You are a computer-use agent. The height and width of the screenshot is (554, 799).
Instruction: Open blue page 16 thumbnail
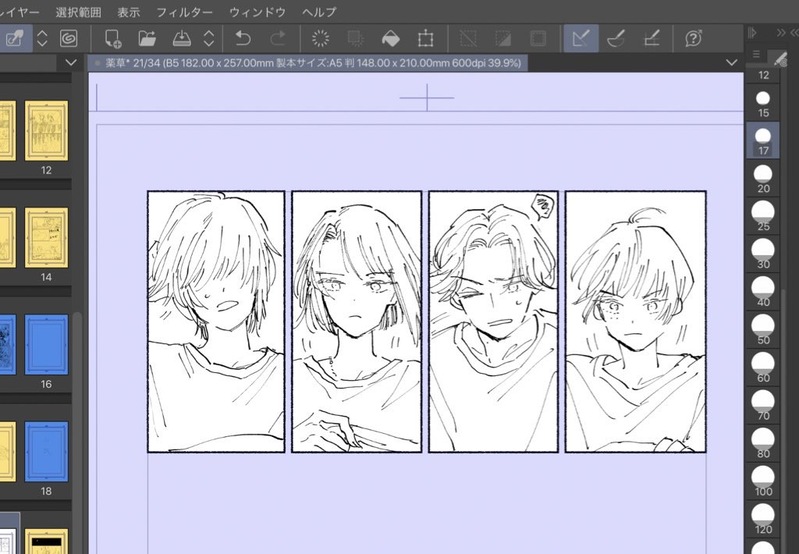(x=46, y=345)
